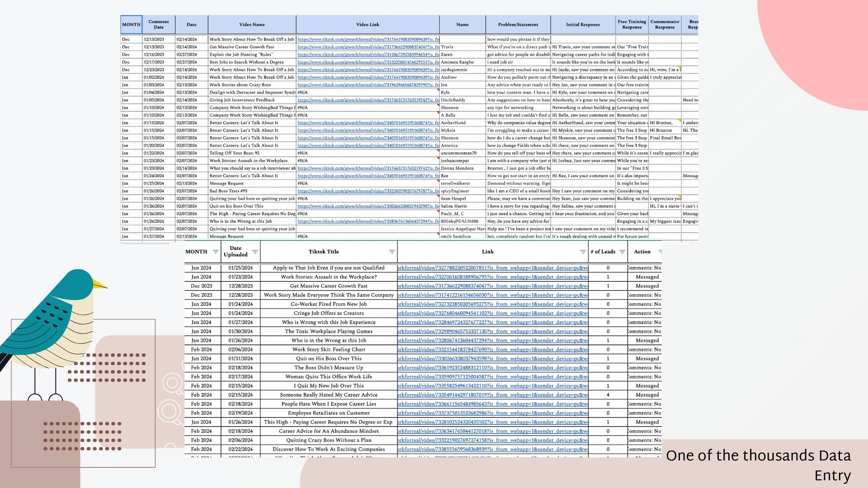Click the Link column filter icon
The width and height of the screenshot is (868, 488).
coord(583,252)
